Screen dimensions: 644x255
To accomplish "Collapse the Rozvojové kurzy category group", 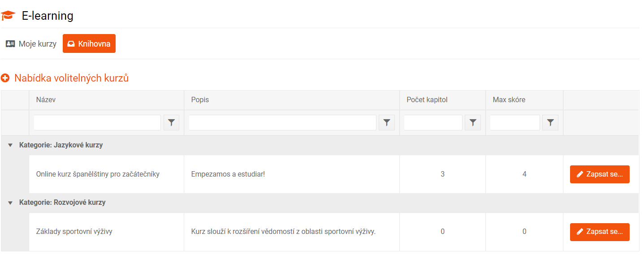I will point(10,203).
